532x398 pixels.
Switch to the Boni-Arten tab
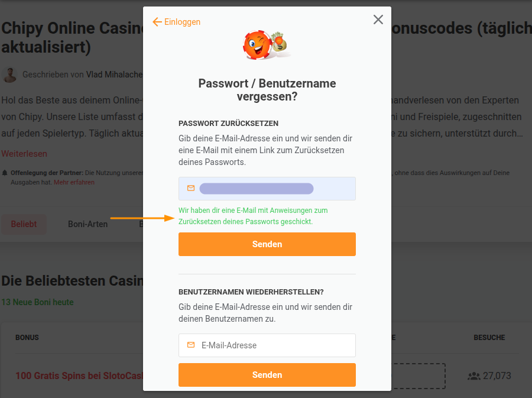coord(88,224)
